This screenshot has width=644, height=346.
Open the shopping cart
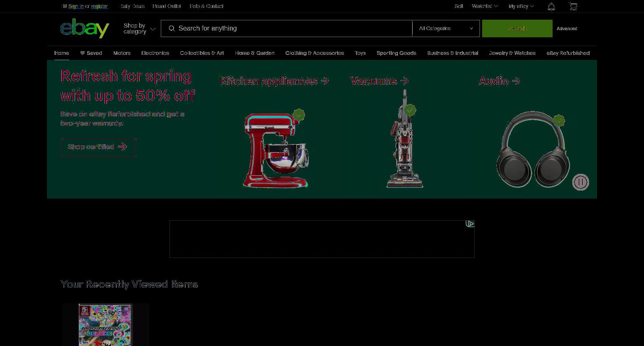pyautogui.click(x=573, y=6)
